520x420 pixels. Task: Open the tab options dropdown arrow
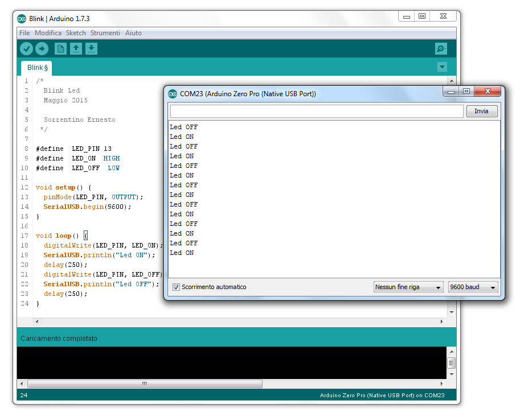[442, 67]
